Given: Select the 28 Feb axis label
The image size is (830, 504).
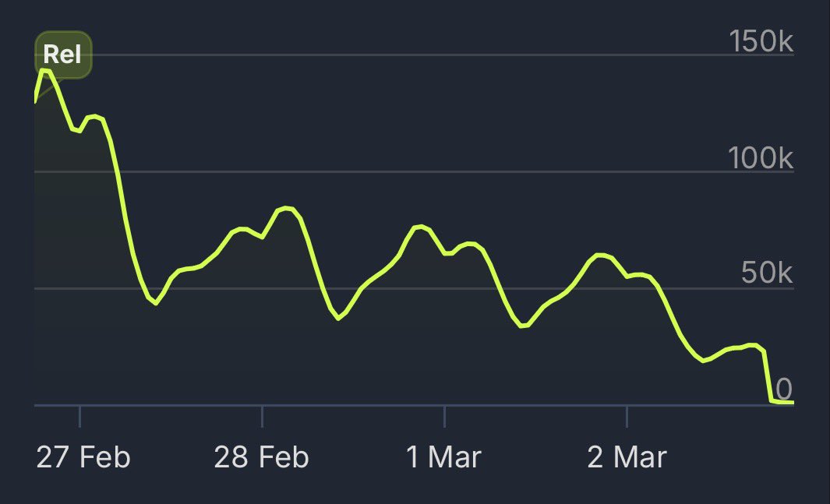Looking at the screenshot, I should pyautogui.click(x=262, y=456).
